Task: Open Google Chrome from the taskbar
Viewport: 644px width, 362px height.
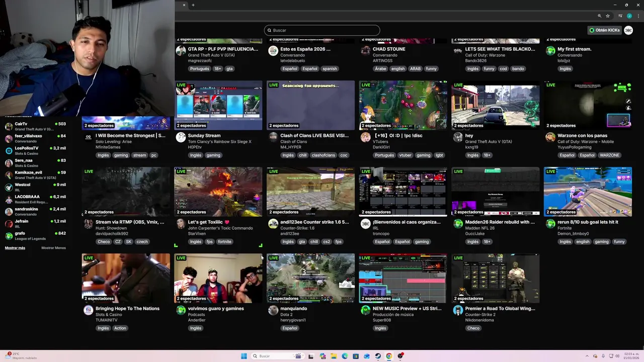Action: (x=389, y=356)
